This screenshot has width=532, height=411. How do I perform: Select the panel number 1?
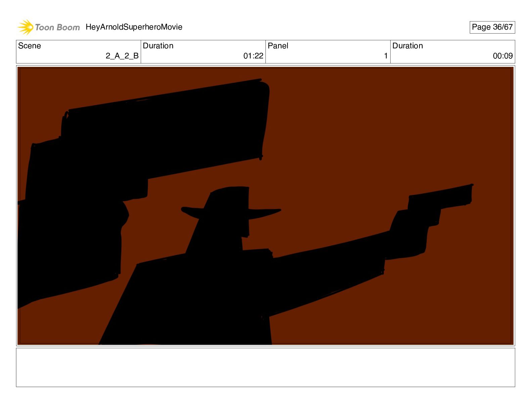coord(386,56)
